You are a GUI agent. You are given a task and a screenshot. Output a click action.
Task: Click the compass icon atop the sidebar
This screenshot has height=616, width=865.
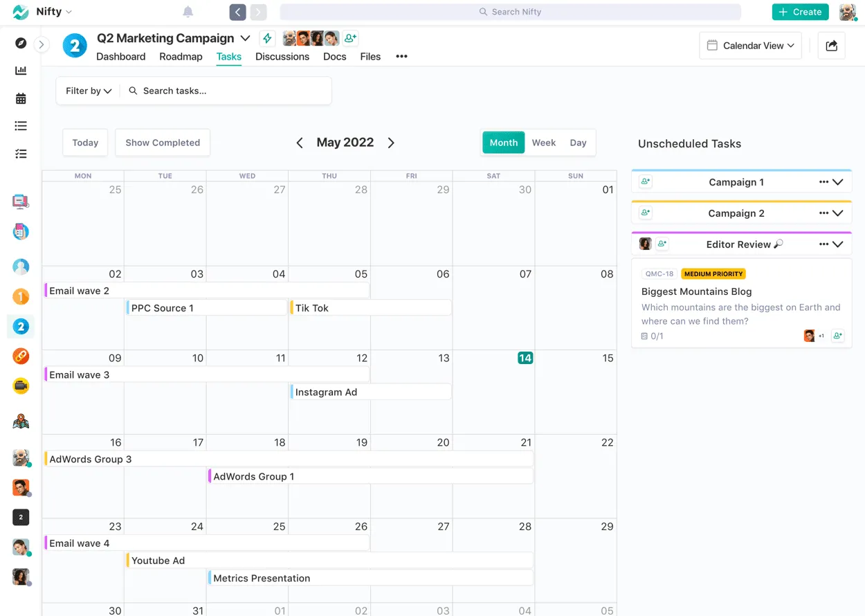click(20, 43)
